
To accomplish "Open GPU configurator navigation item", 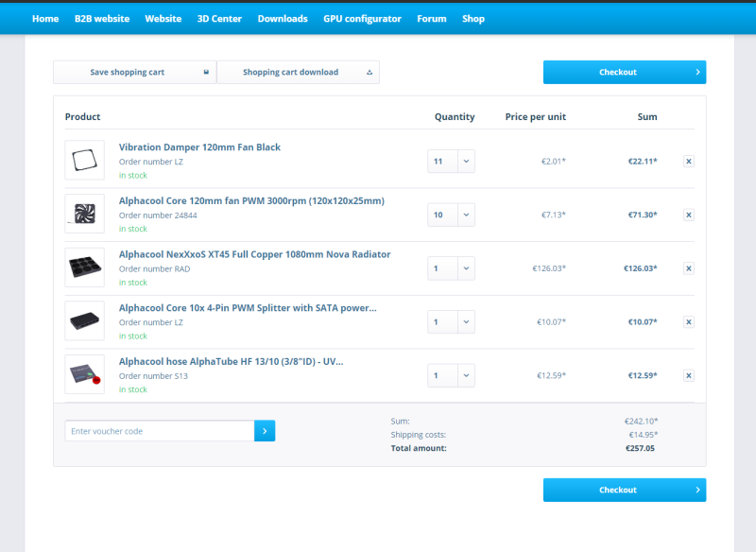I will pos(362,18).
